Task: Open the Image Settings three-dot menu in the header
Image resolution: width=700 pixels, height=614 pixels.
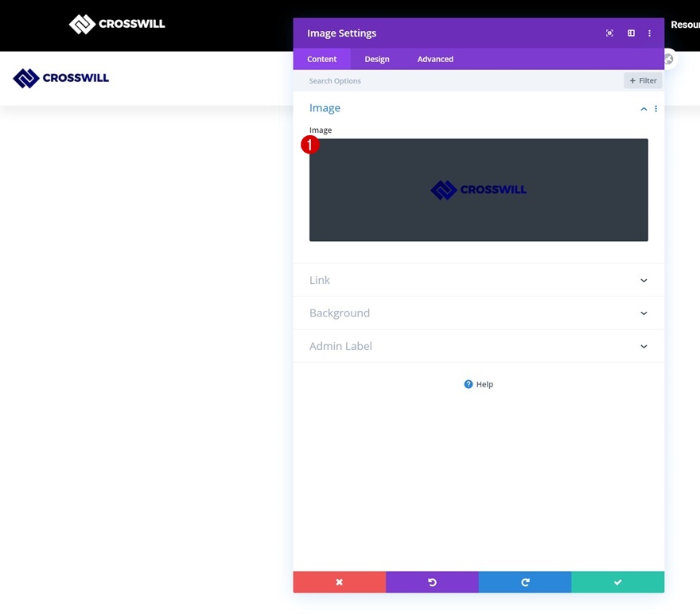Action: click(x=650, y=33)
